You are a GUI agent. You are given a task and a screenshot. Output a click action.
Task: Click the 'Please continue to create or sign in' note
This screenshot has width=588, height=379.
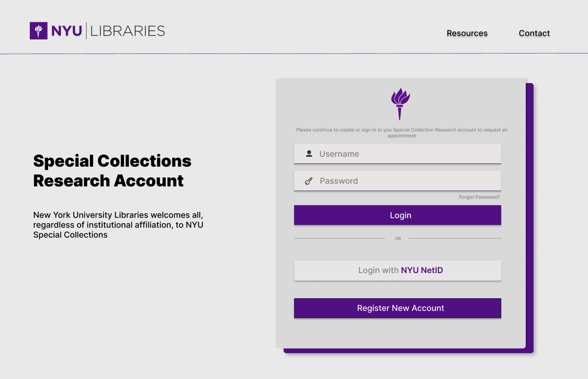tap(401, 133)
